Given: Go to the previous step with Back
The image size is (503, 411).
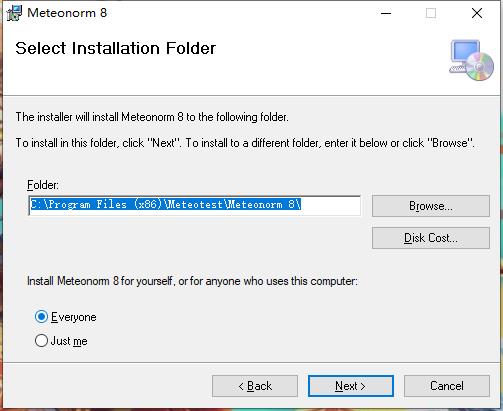Looking at the screenshot, I should (x=255, y=386).
